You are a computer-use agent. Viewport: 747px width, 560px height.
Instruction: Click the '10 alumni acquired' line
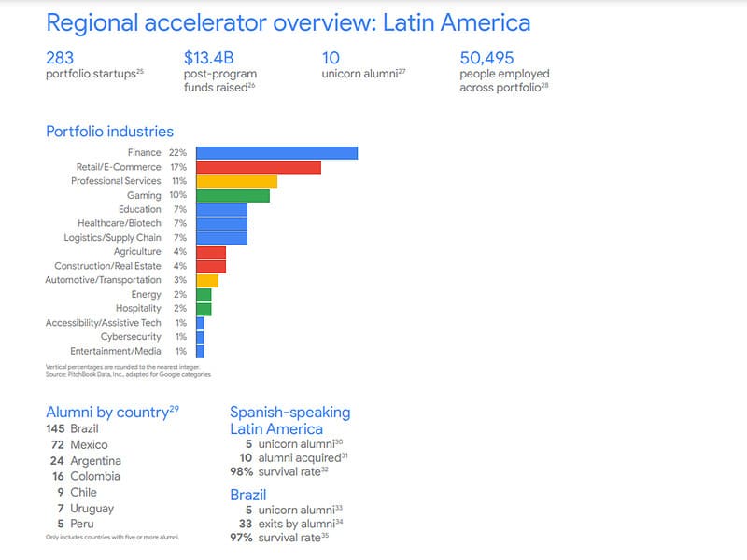coord(293,458)
